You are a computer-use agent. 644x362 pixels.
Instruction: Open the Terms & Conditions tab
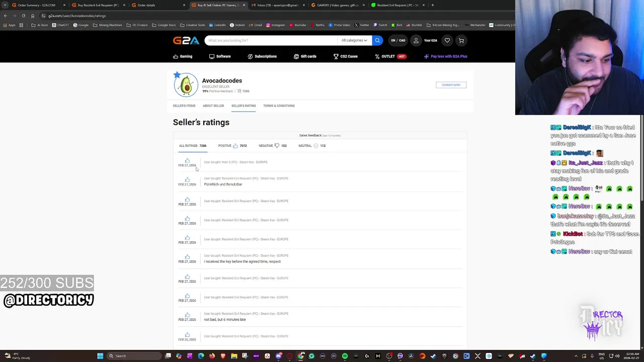pos(279,106)
